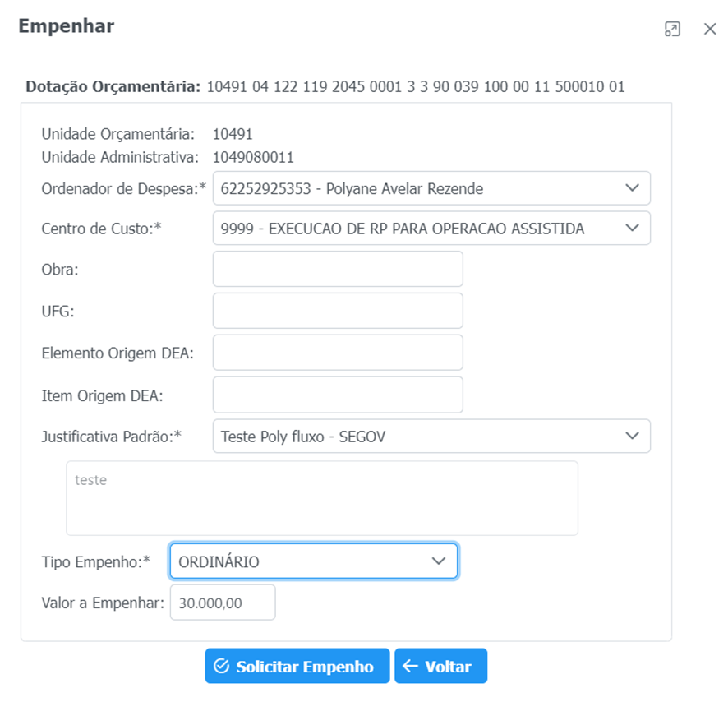This screenshot has height=716, width=728.
Task: Click the justification text area containing teste
Action: tap(322, 498)
